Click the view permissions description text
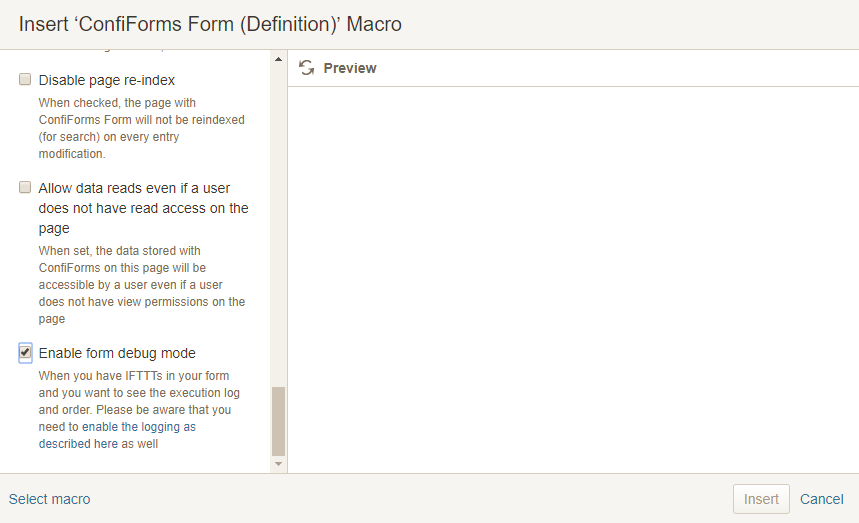Screen dimensions: 859x523 tap(141, 285)
